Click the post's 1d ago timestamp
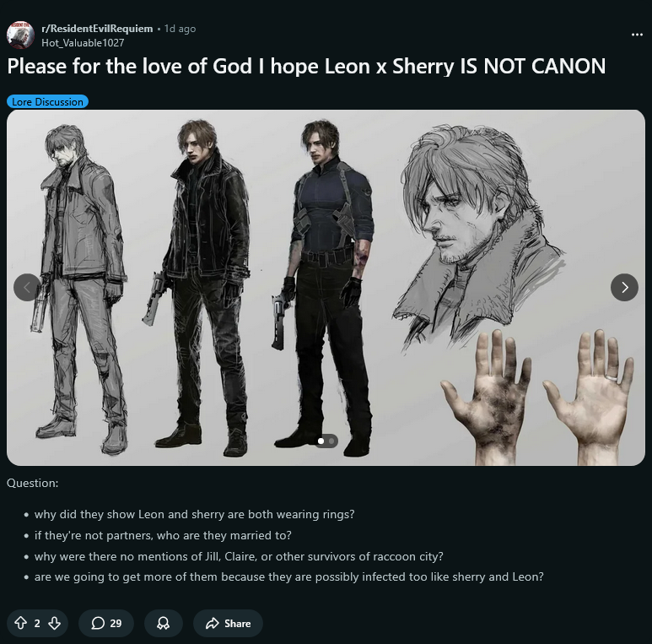652x644 pixels. tap(180, 29)
